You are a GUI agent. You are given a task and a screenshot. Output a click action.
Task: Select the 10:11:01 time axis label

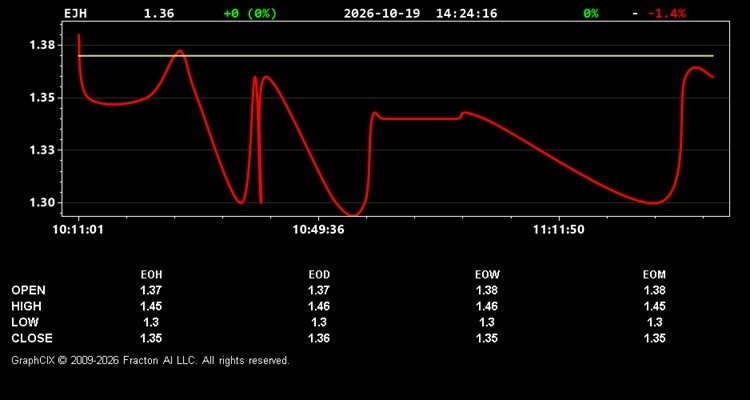pos(77,230)
